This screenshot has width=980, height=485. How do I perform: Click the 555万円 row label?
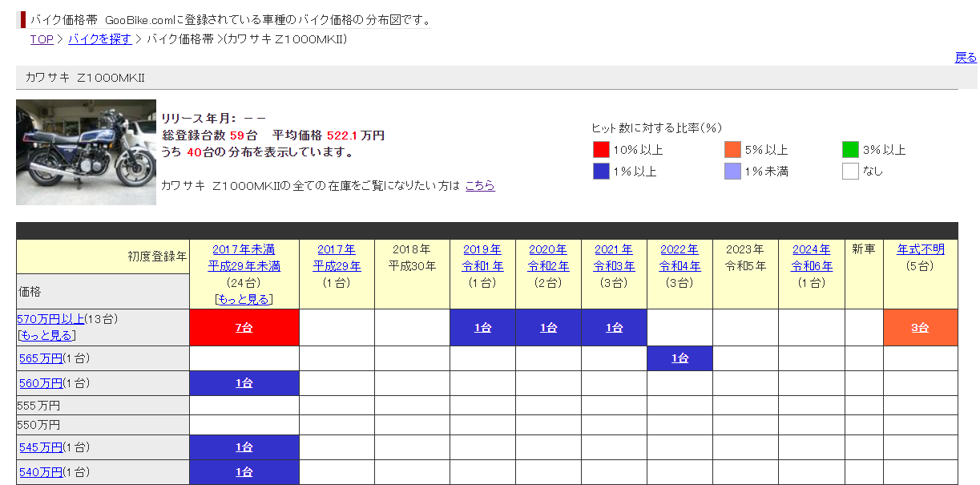(x=38, y=405)
